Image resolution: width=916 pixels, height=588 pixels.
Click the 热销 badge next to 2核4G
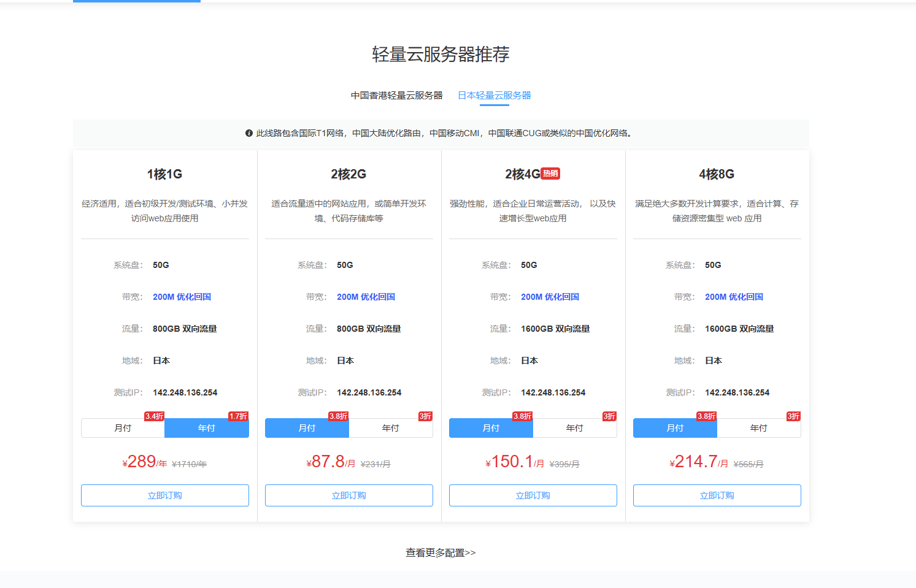[x=550, y=174]
